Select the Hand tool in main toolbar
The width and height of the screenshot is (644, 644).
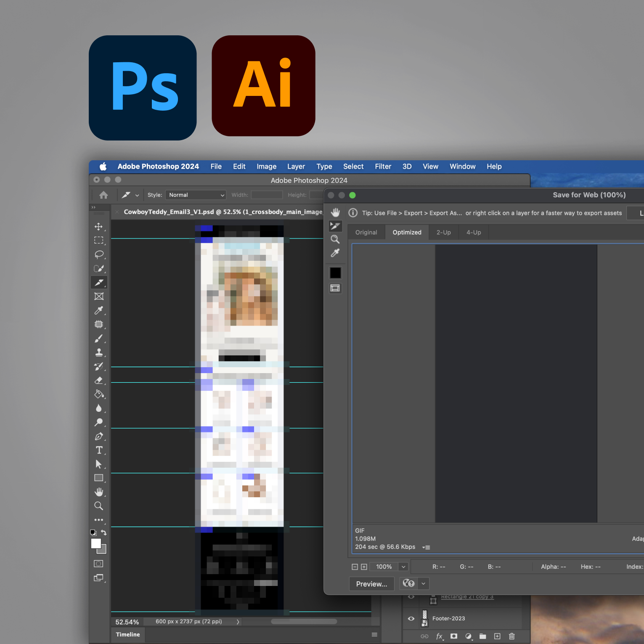(x=99, y=492)
